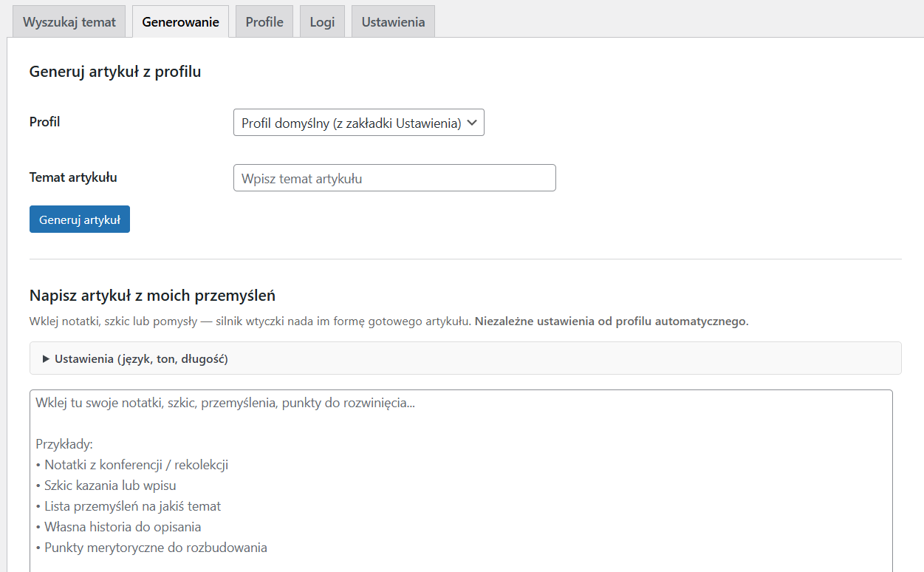
Task: Click the bold Niezależne ustawienia description text
Action: (x=612, y=321)
